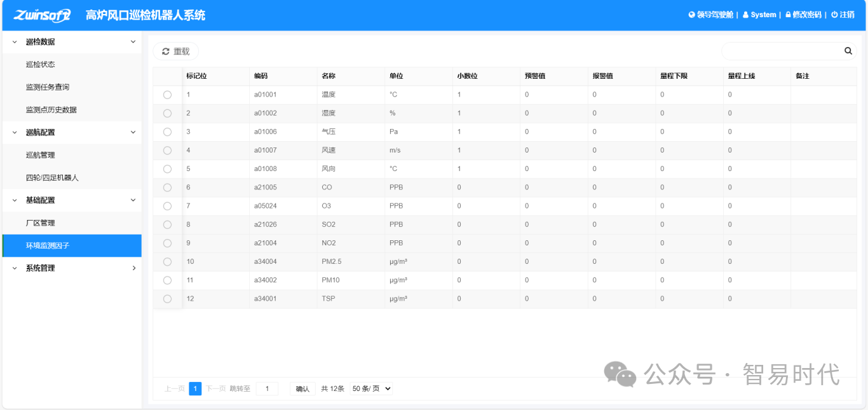
Task: Click the 修改密码 lock link
Action: click(803, 15)
